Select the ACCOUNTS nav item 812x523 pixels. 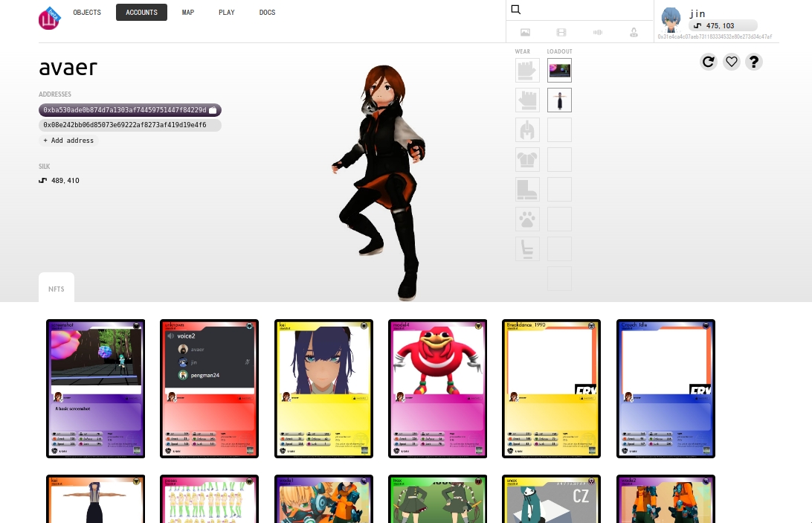[141, 13]
